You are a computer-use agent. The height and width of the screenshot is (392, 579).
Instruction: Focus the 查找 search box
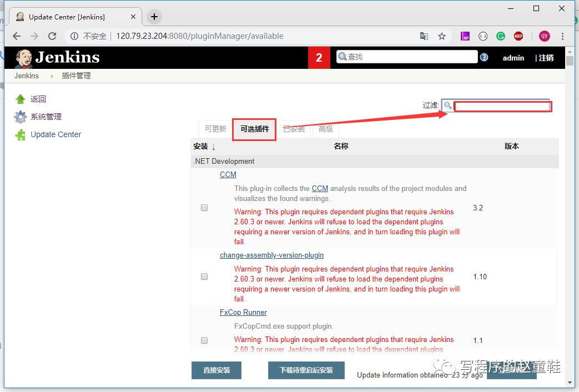(407, 57)
